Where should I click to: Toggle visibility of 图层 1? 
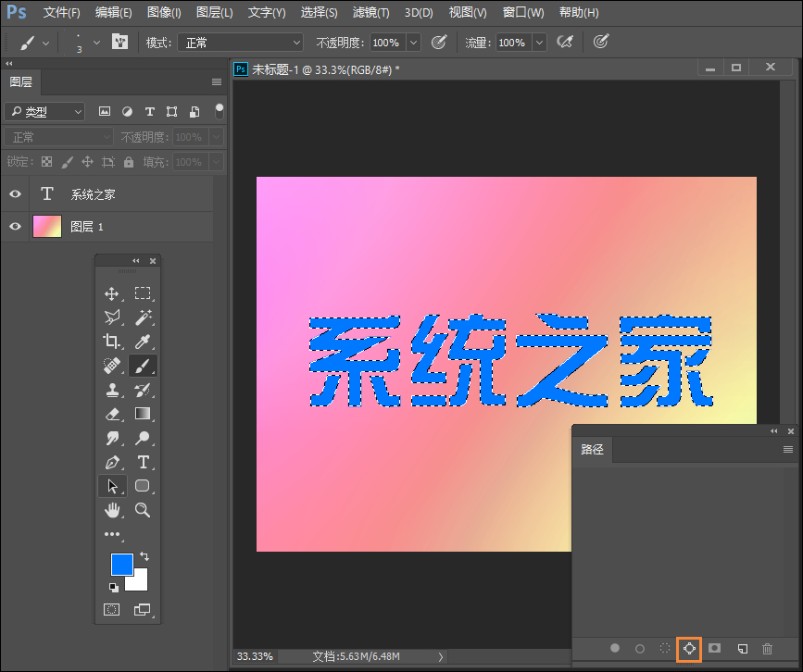[14, 226]
